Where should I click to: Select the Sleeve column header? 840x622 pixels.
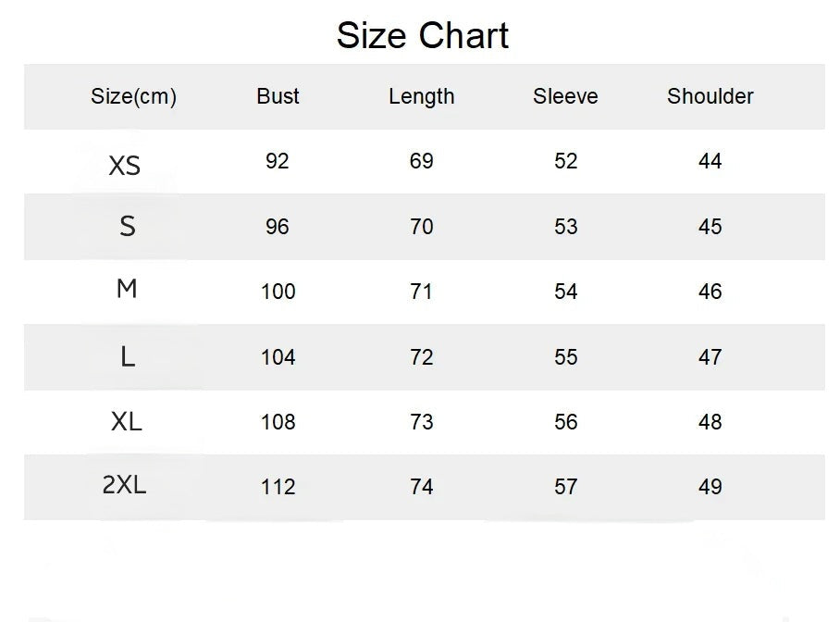pos(565,96)
